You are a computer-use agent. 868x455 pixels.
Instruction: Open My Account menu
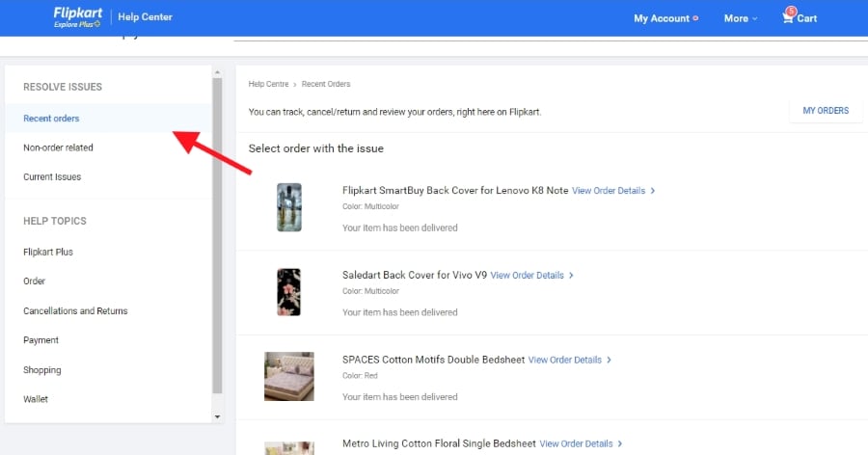[x=663, y=18]
